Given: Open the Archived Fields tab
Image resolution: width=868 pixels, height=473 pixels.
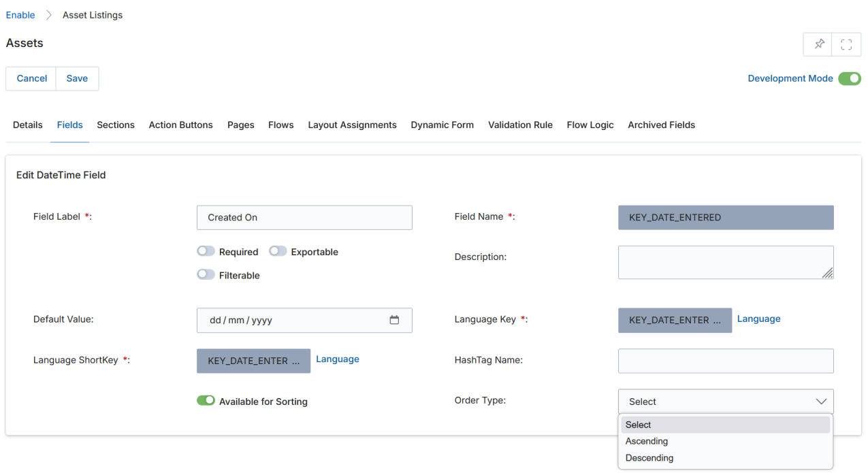Looking at the screenshot, I should [x=662, y=125].
